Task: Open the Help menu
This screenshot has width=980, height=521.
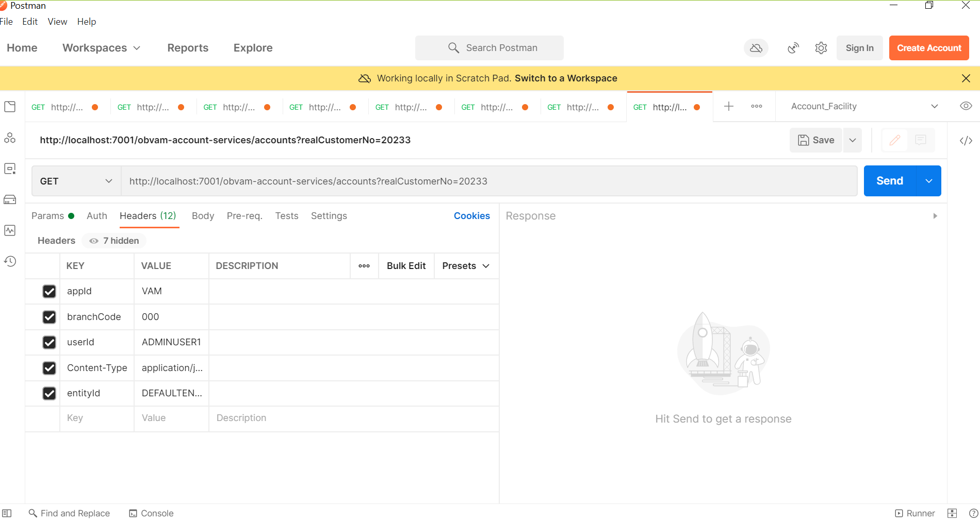Action: point(87,22)
